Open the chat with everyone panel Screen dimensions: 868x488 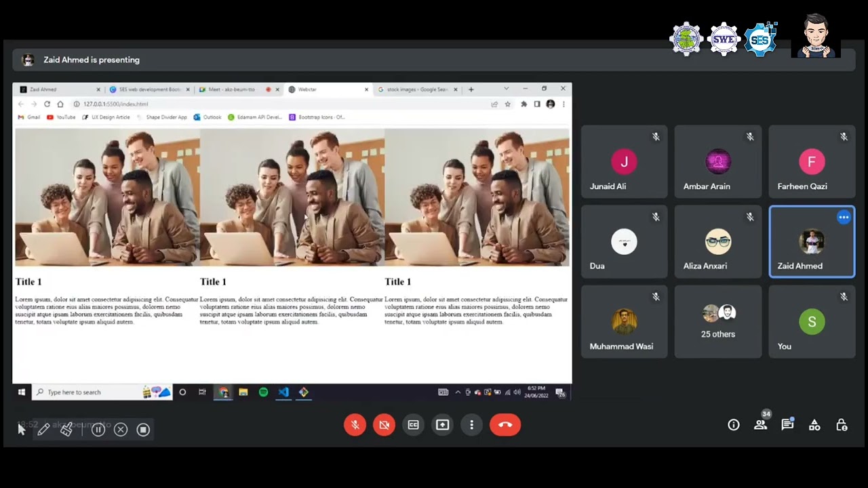point(787,425)
